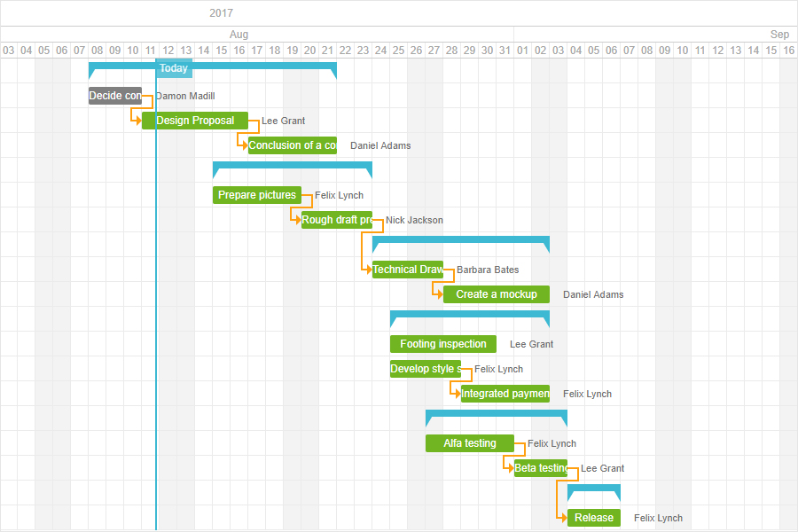The height and width of the screenshot is (532, 798).
Task: Click the Footing inspection task bar
Action: point(442,344)
